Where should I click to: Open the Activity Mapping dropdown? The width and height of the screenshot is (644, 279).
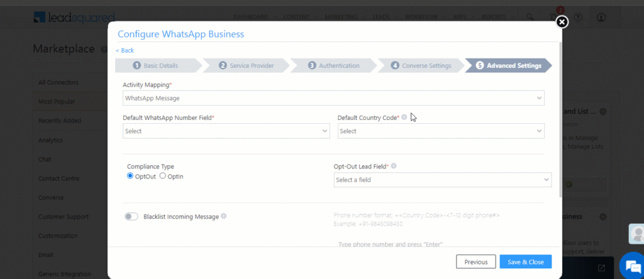[x=333, y=98]
